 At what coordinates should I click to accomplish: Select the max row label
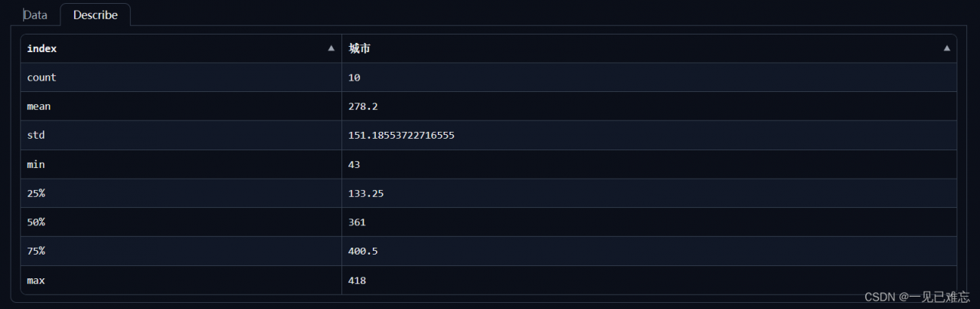[36, 281]
